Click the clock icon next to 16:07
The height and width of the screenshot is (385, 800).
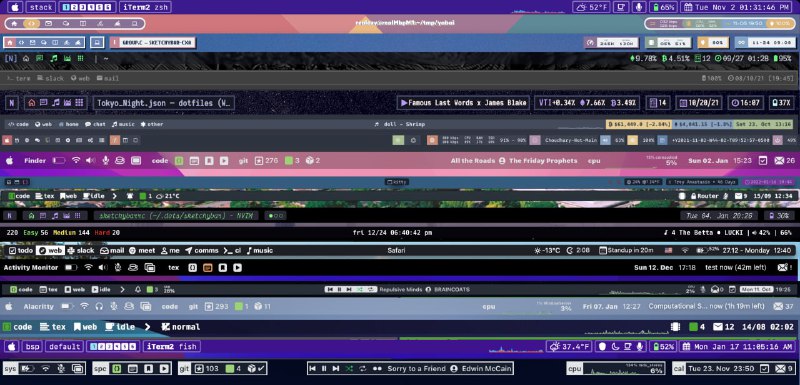pyautogui.click(x=735, y=103)
